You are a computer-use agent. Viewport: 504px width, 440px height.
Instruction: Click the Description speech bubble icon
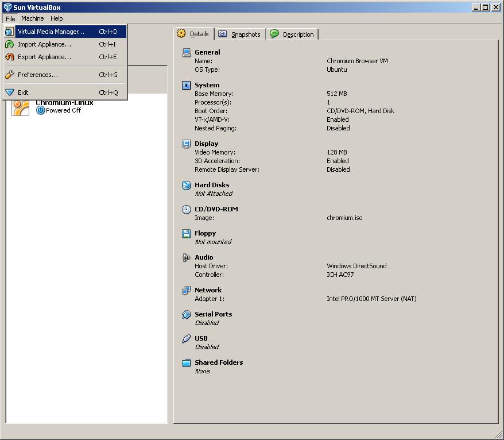(274, 33)
